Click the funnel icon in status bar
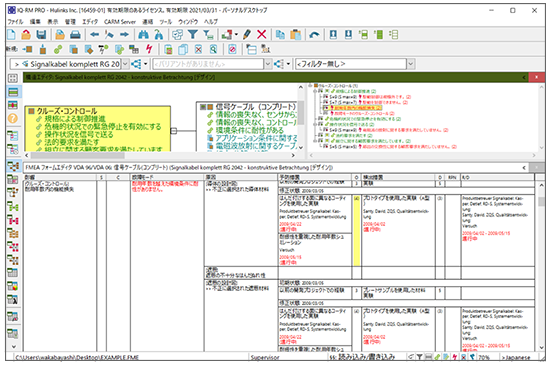Image resolution: width=550 pixels, height=366 pixels. 419,357
